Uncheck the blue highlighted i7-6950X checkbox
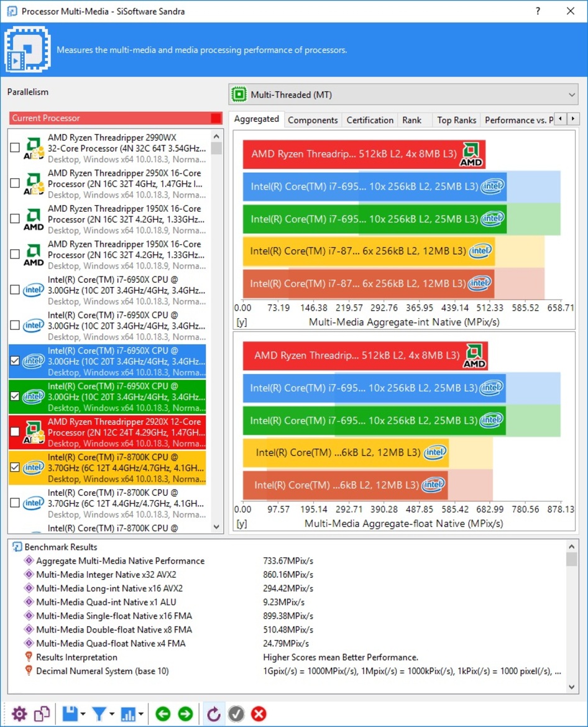Image resolution: width=588 pixels, height=727 pixels. tap(15, 361)
